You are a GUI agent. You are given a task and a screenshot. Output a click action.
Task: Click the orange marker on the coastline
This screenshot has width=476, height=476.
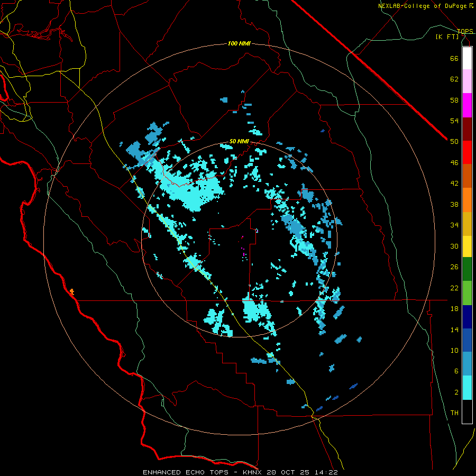71,292
